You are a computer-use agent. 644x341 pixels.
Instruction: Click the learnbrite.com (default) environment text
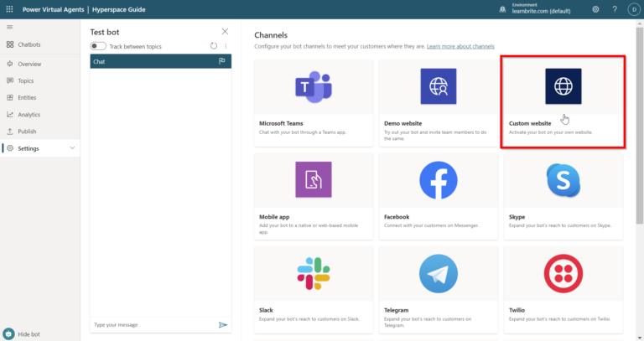pyautogui.click(x=541, y=11)
